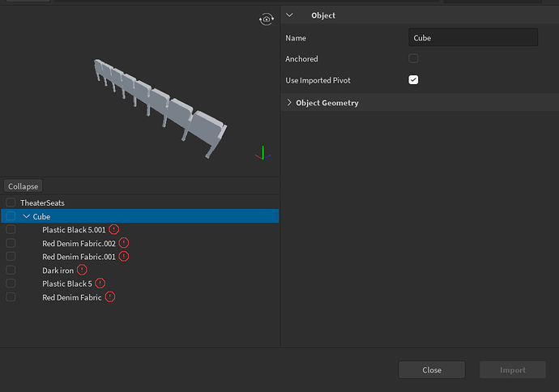Viewport: 559px width, 392px height.
Task: Click the camera reset view icon
Action: (267, 19)
